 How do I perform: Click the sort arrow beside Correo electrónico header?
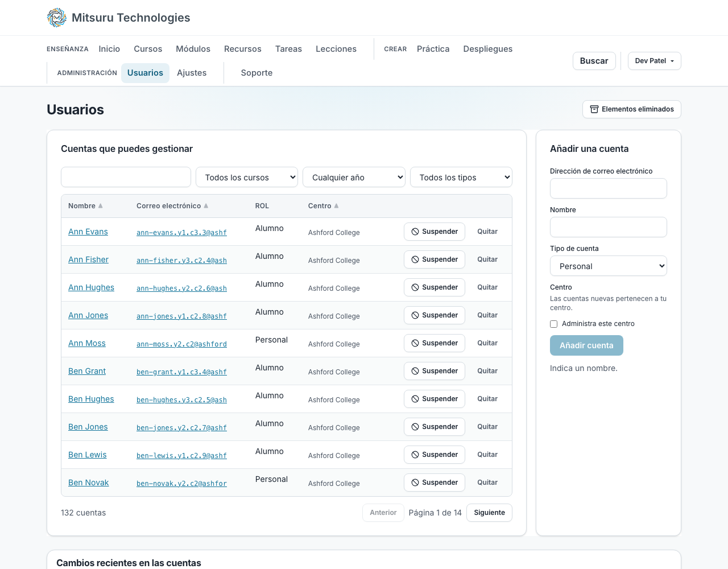(206, 206)
